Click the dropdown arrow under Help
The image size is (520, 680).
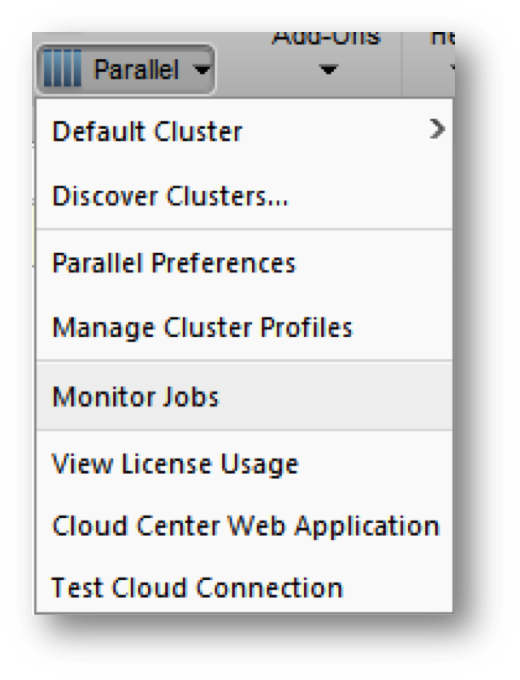tap(452, 69)
